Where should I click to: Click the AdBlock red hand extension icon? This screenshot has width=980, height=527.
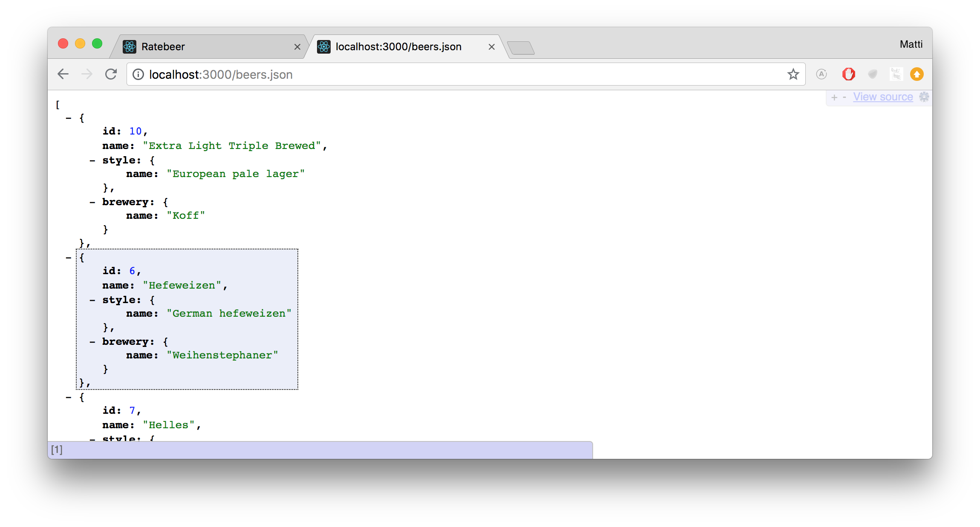tap(848, 74)
